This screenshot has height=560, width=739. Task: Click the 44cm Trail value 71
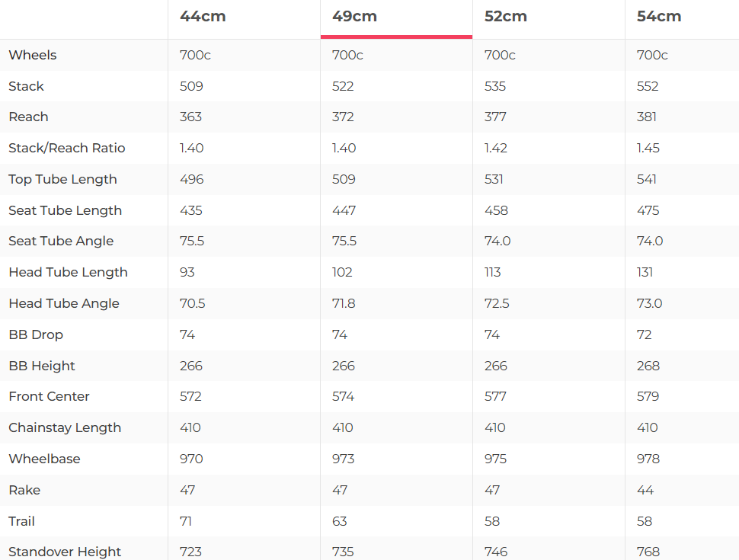click(x=186, y=521)
